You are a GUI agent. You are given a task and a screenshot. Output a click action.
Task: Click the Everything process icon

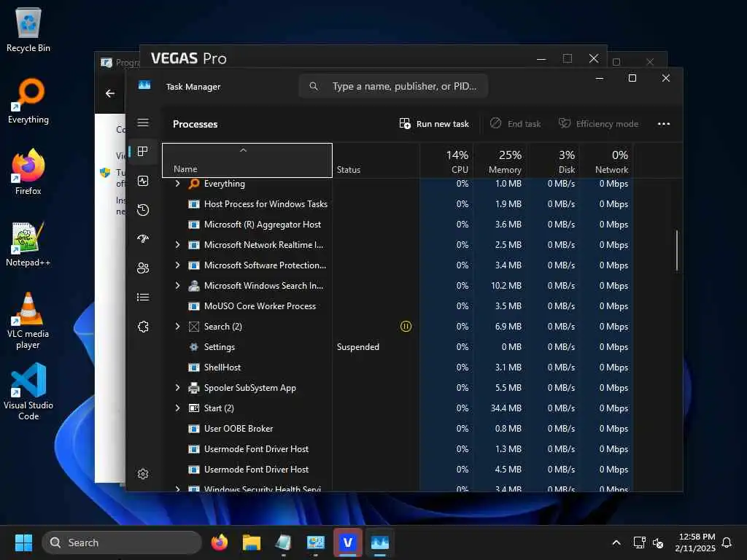tap(194, 184)
